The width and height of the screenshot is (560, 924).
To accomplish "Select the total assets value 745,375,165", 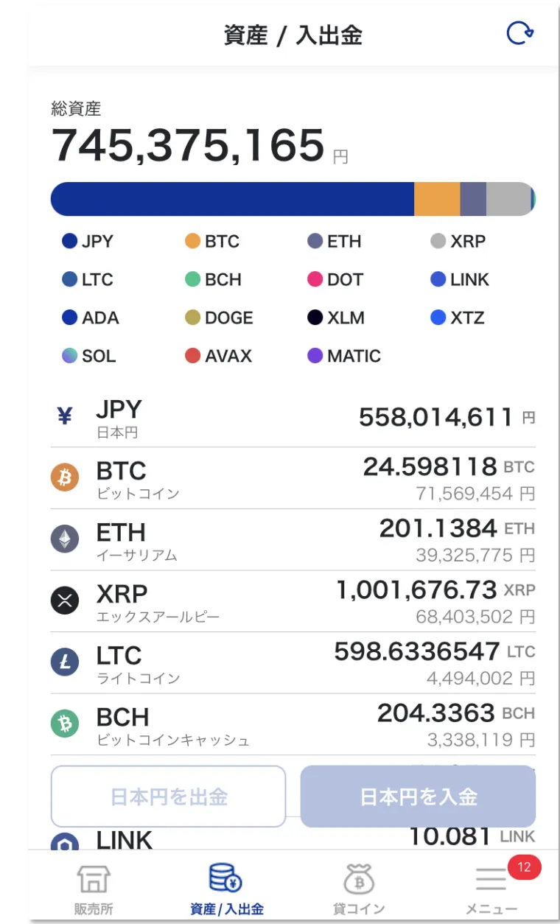I will click(x=188, y=145).
